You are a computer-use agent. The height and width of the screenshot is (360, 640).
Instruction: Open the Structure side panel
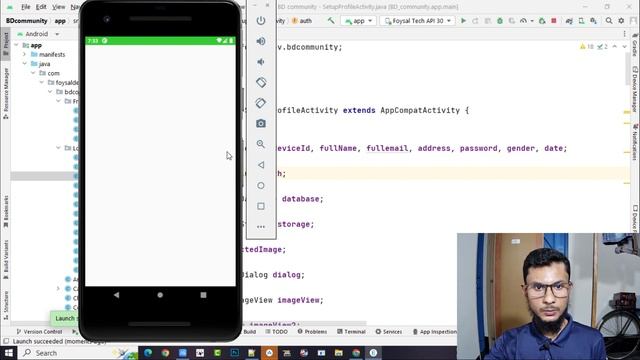click(6, 305)
